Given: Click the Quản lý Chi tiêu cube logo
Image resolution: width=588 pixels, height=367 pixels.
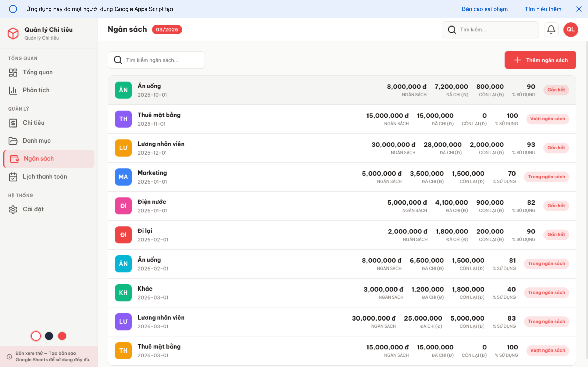Looking at the screenshot, I should pos(13,33).
